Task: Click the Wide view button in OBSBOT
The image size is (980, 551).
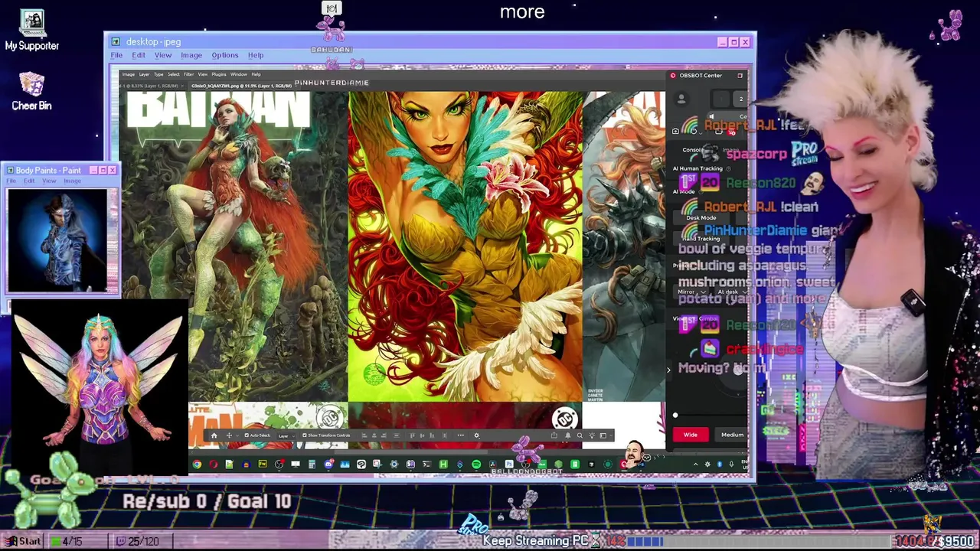Action: click(691, 435)
